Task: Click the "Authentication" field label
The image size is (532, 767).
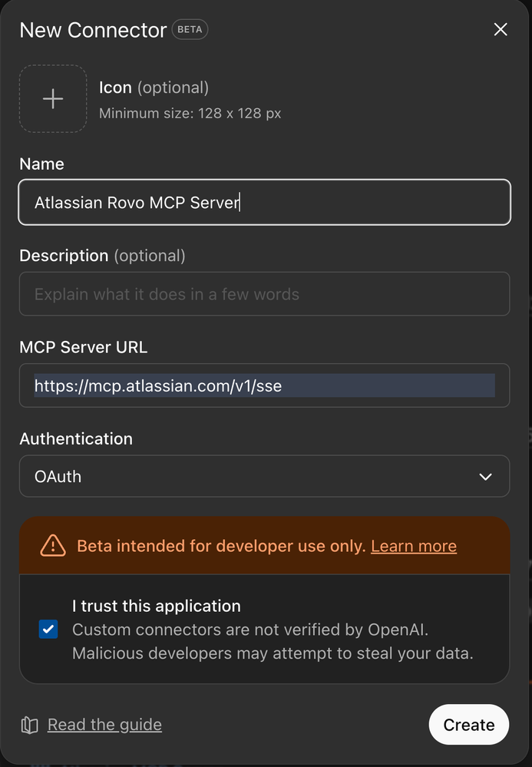Action: coord(76,438)
